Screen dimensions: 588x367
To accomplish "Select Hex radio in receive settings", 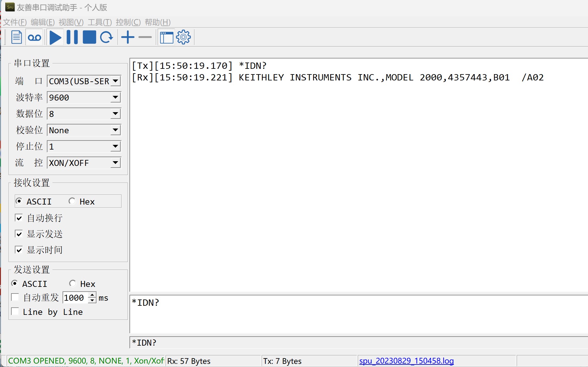I will click(x=72, y=201).
